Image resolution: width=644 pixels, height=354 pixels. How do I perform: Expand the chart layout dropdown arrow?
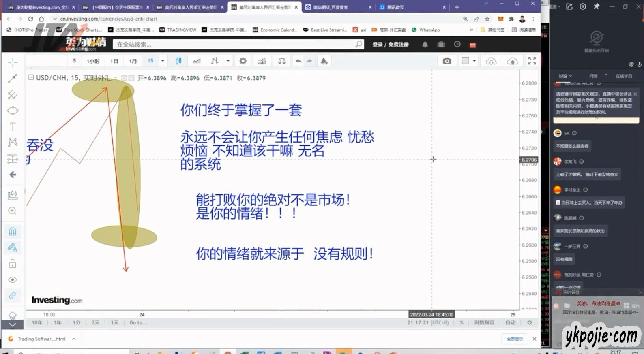coord(474,61)
